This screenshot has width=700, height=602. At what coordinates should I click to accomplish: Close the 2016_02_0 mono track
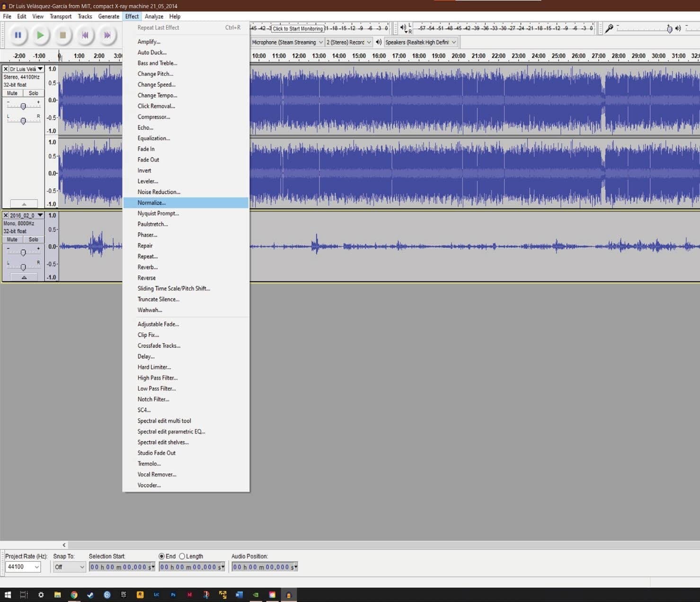[6, 215]
